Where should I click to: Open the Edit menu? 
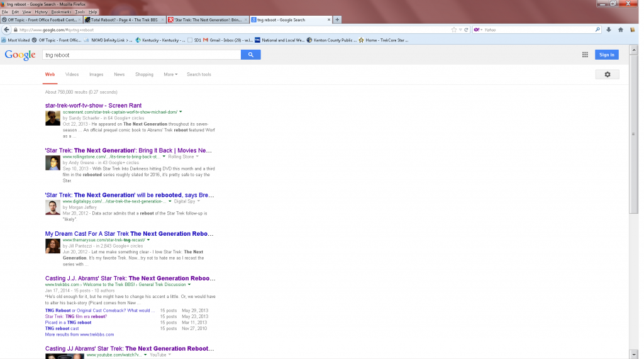[15, 12]
